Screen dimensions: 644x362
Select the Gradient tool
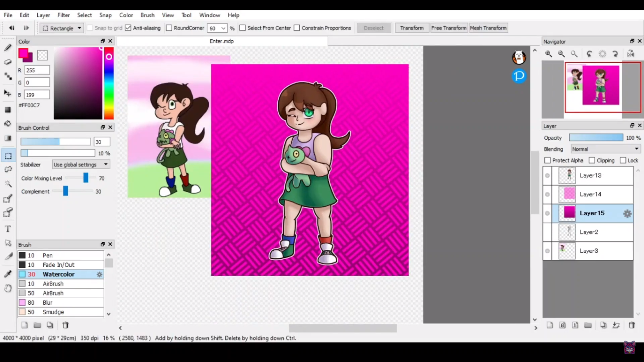(x=8, y=138)
